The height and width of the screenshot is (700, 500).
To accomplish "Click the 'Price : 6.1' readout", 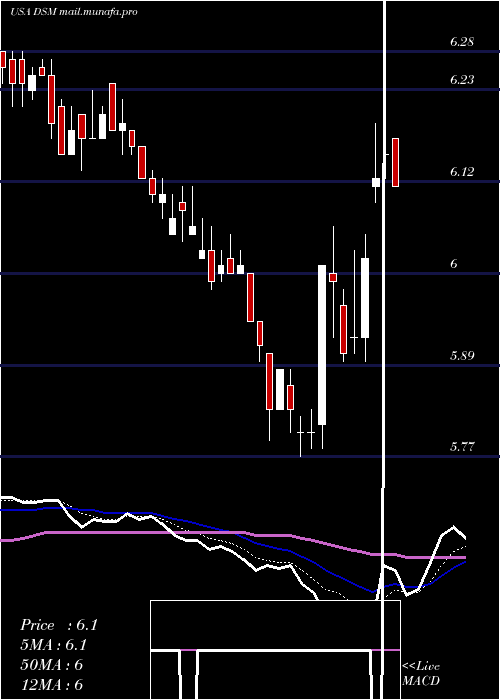I will 59,625.
